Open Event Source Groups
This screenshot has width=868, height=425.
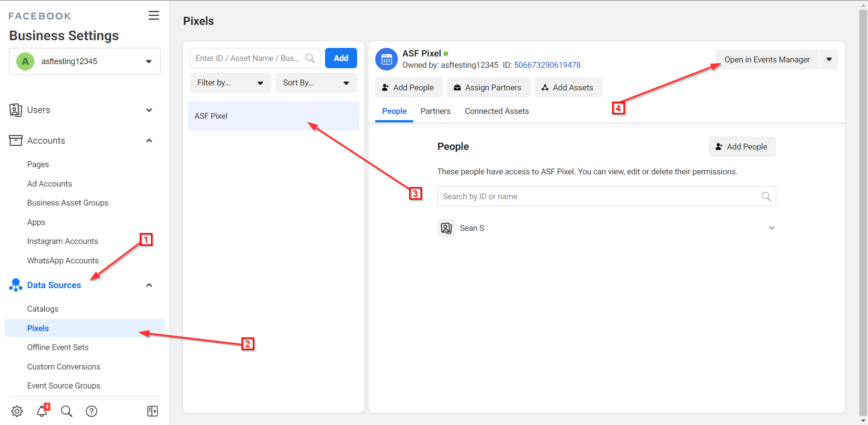point(64,386)
